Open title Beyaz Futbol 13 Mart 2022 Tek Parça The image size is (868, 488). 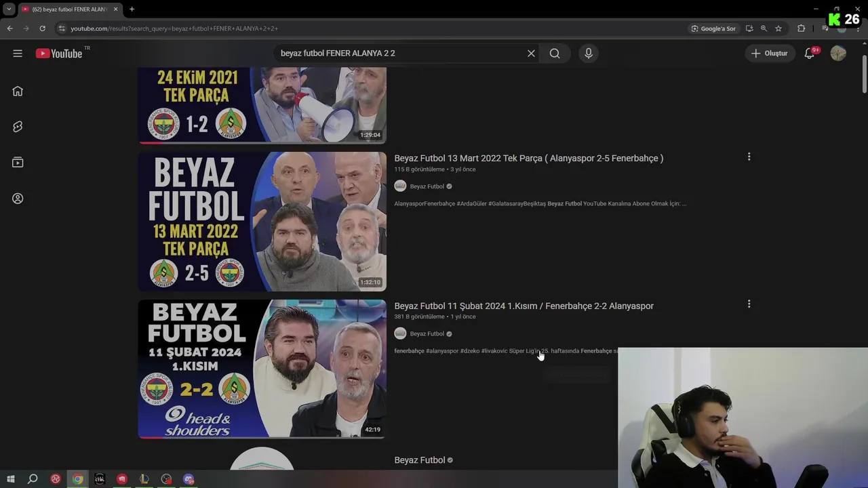point(529,158)
